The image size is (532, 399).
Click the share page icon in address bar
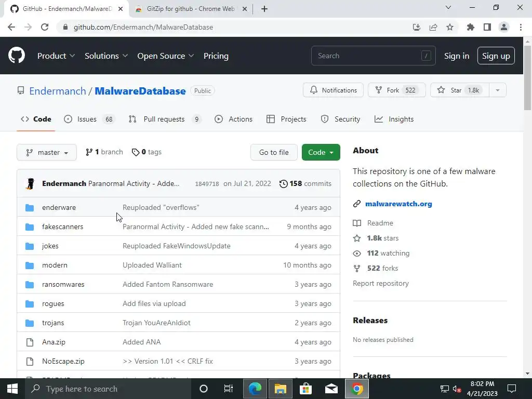[x=433, y=27]
